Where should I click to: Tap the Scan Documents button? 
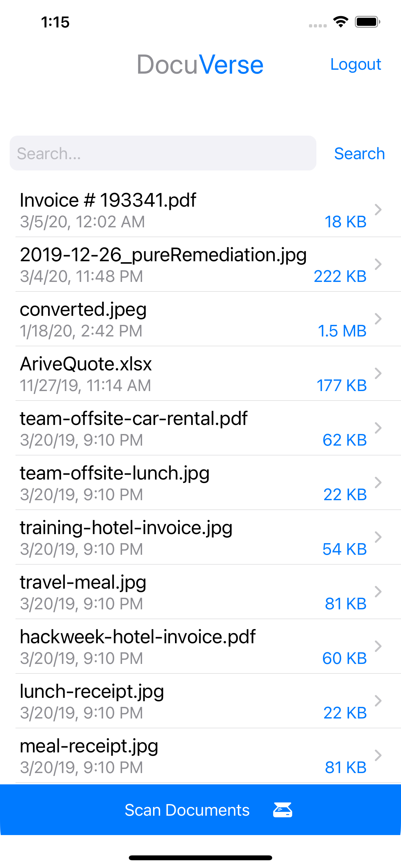(187, 810)
